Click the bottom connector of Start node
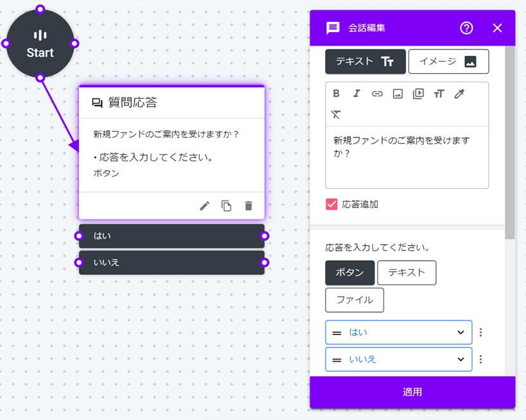The width and height of the screenshot is (526, 420). [40, 78]
